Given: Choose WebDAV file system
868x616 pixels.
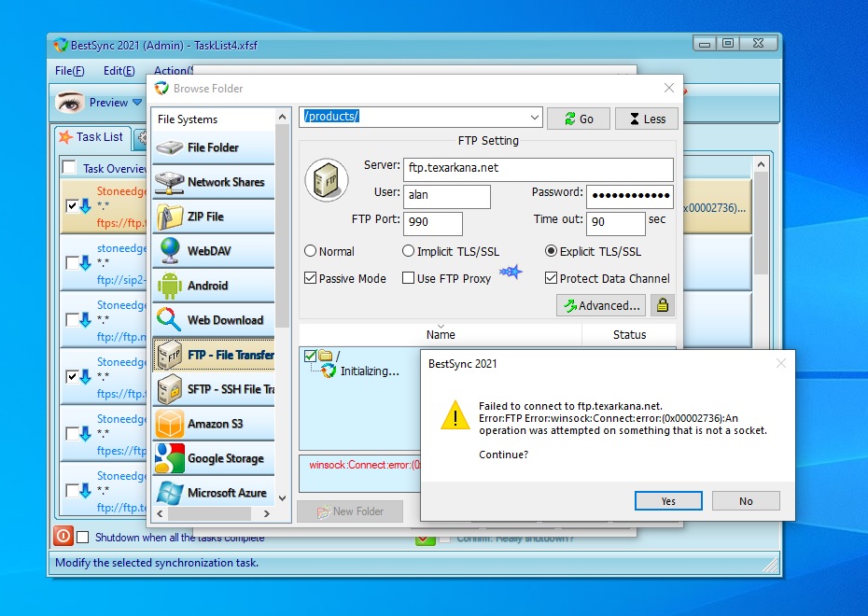Looking at the screenshot, I should coord(214,251).
